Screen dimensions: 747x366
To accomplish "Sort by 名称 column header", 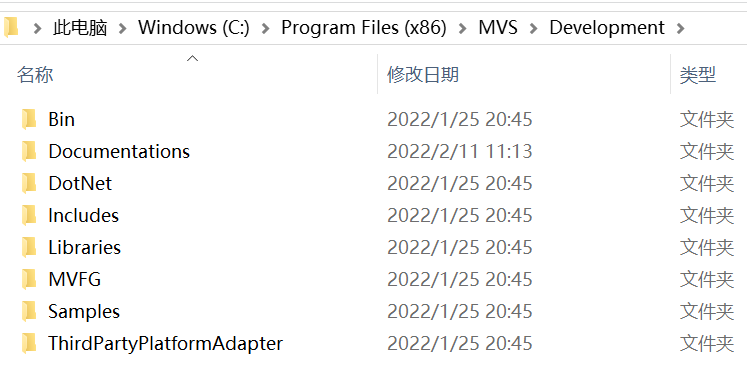I will 189,74.
